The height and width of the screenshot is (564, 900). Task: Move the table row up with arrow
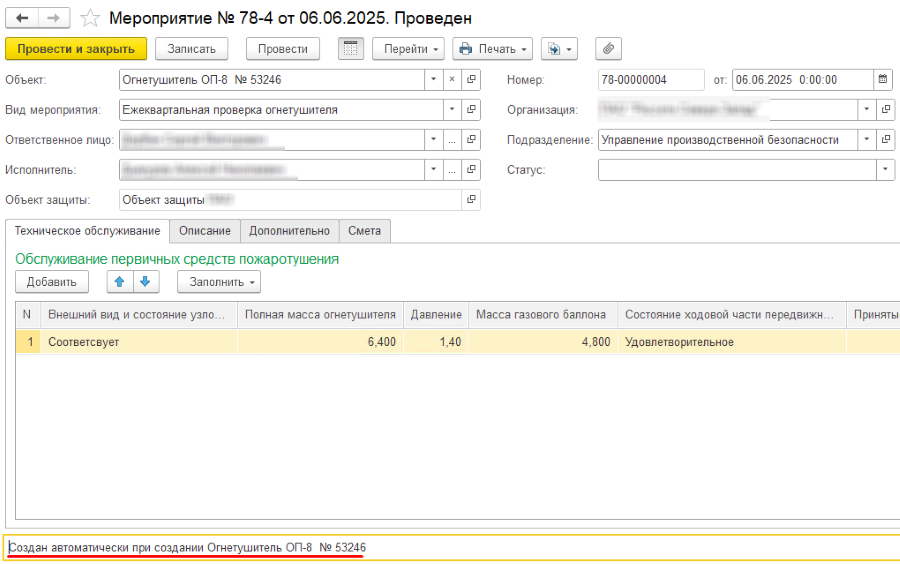pos(120,282)
